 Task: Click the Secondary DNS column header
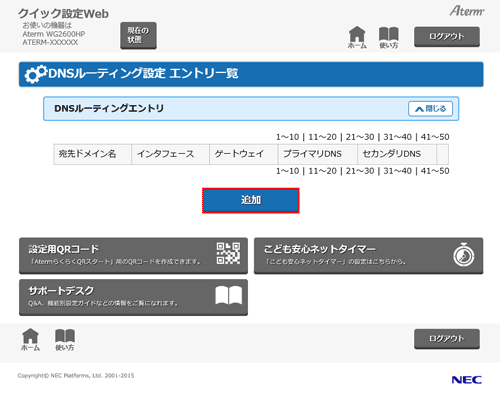(x=397, y=154)
